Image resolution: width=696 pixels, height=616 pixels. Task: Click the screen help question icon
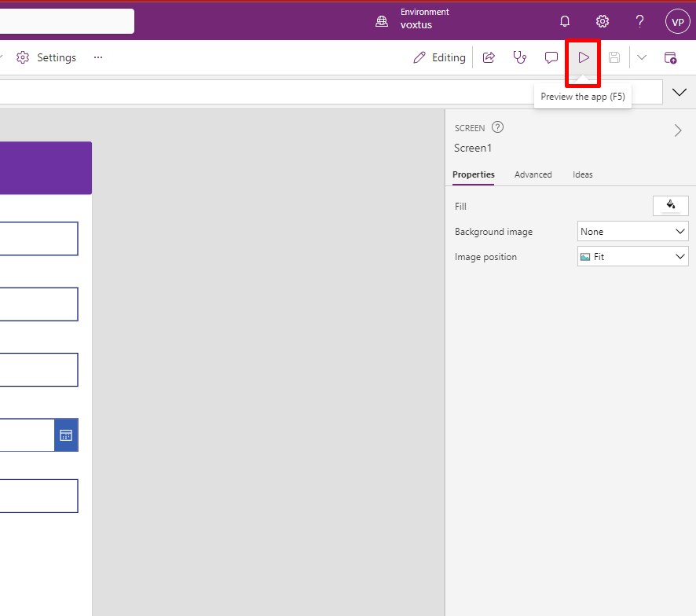(497, 127)
